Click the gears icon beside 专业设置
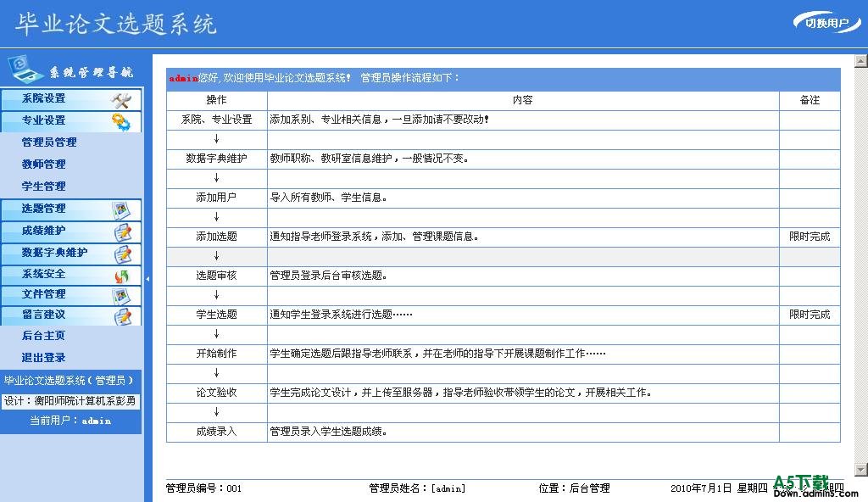This screenshot has height=502, width=868. tap(120, 122)
